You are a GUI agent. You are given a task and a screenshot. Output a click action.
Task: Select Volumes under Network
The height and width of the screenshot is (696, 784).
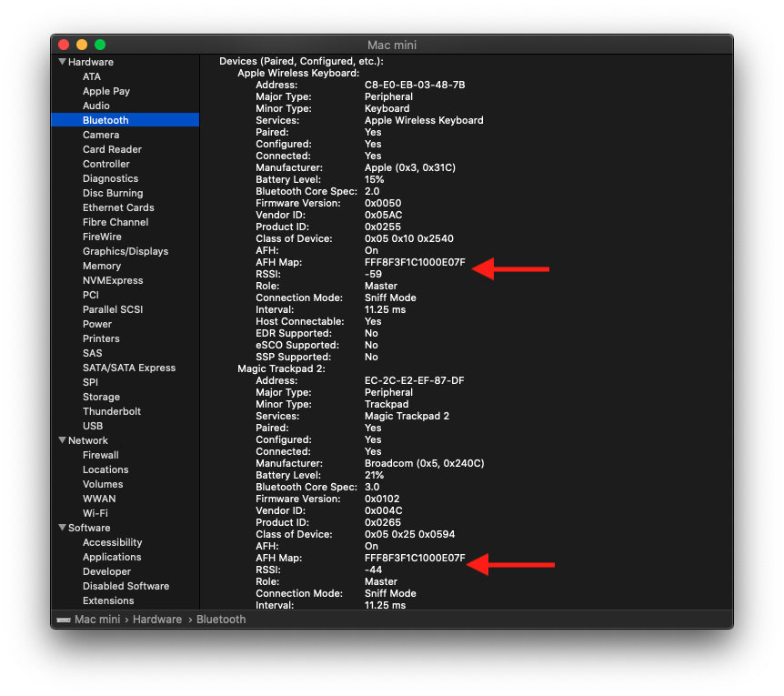[103, 484]
